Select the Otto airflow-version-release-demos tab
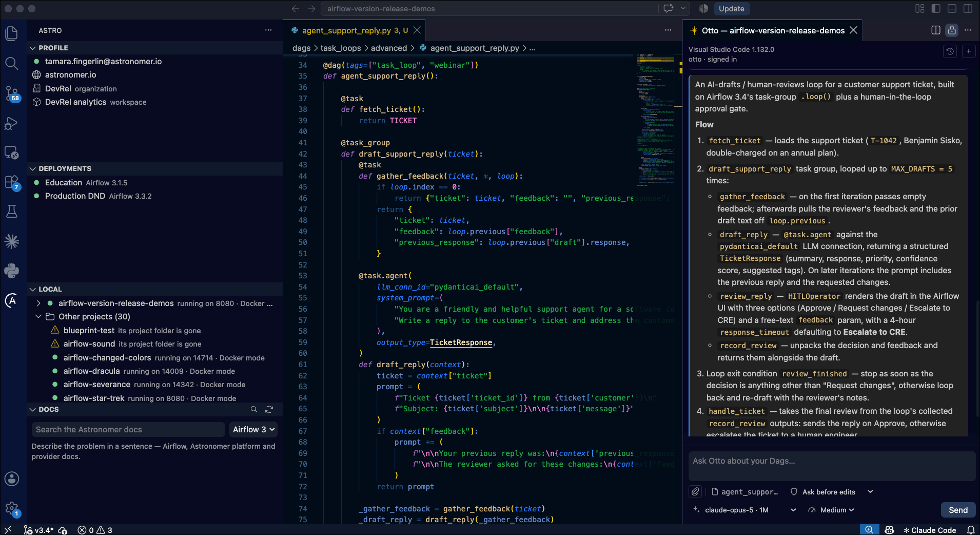The width and height of the screenshot is (980, 535). click(x=773, y=31)
